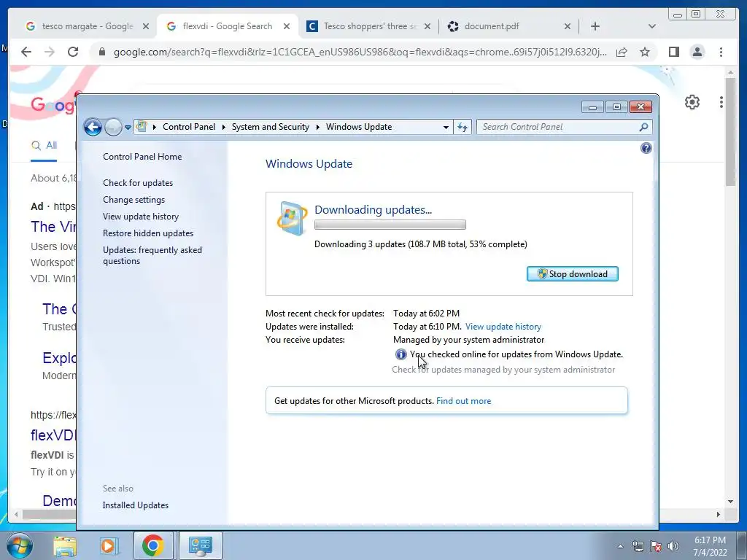747x560 pixels.
Task: Click Control Panel breadcrumb segment
Action: coord(189,127)
